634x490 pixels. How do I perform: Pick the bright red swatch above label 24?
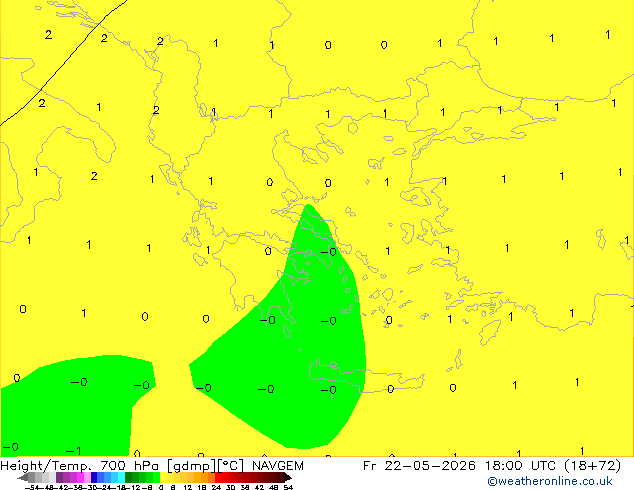(x=219, y=477)
